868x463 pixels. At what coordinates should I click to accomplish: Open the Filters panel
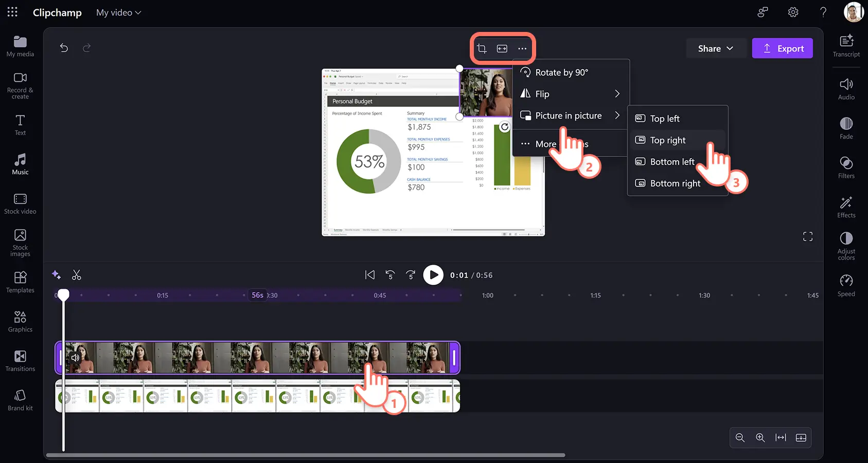(x=846, y=168)
